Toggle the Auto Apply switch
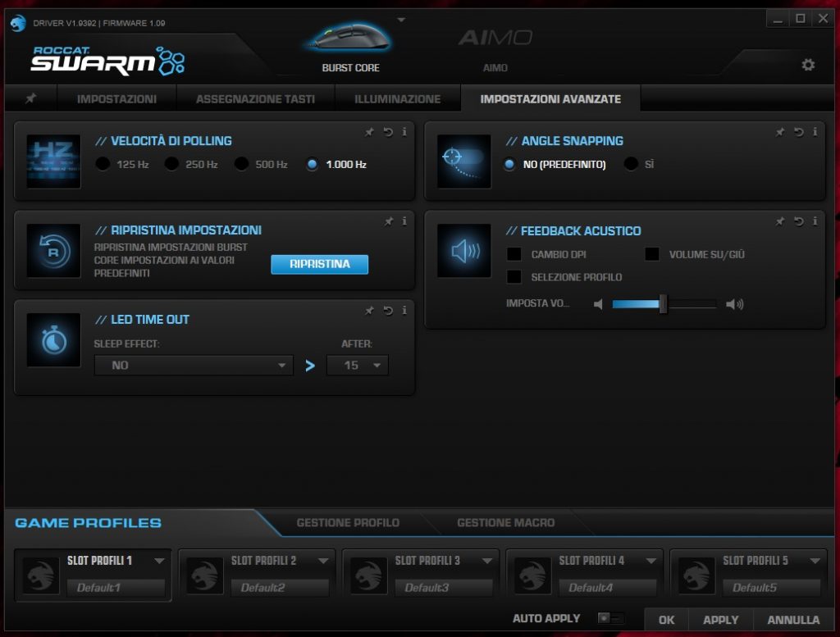Viewport: 840px width, 637px height. click(x=610, y=618)
